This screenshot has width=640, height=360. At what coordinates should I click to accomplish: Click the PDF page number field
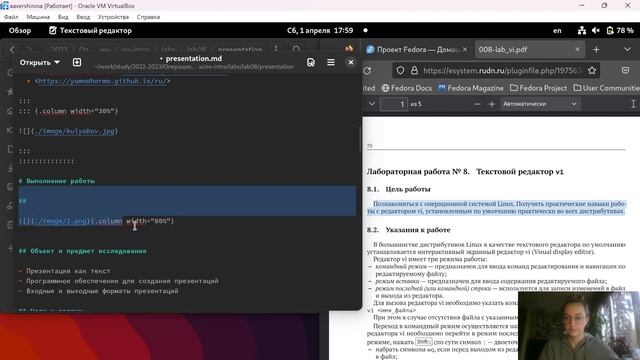click(394, 104)
